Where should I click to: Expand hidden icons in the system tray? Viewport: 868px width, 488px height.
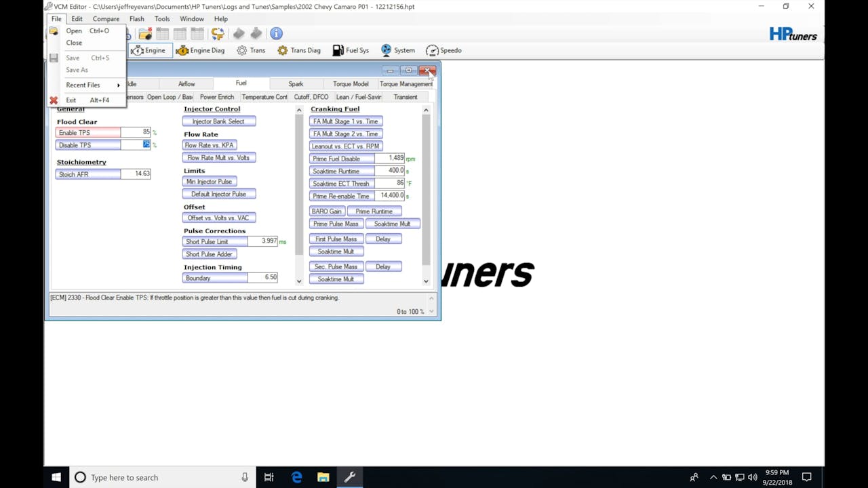coord(713,477)
